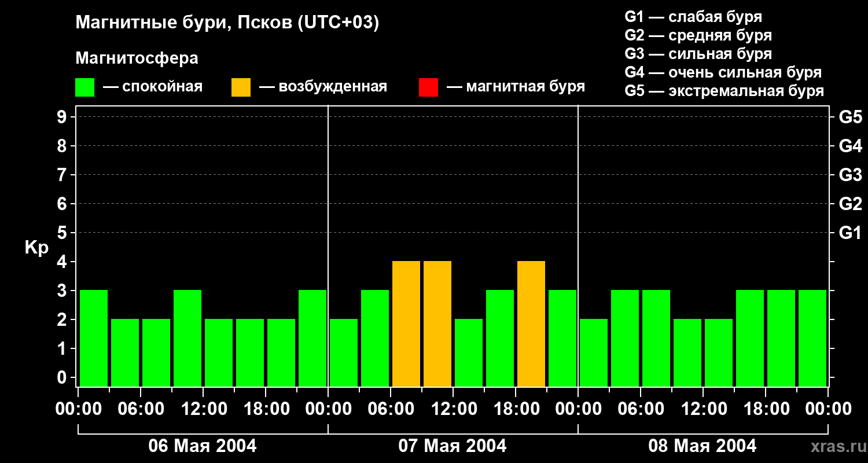
Task: Click the 'Kp' axis label
Action: point(37,248)
